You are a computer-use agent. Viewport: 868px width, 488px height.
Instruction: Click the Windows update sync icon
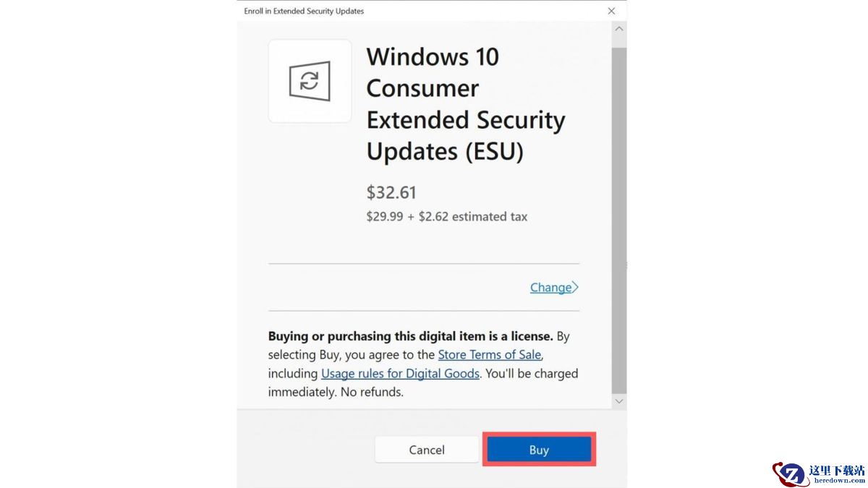(x=310, y=81)
